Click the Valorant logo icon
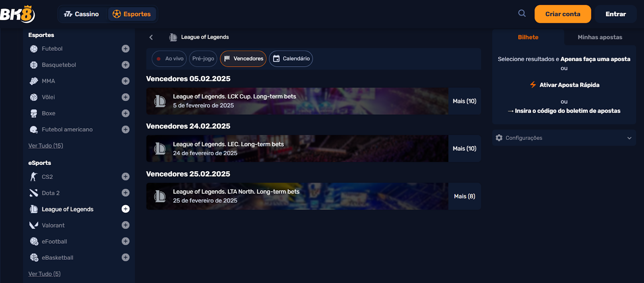This screenshot has height=283, width=644. pos(34,225)
